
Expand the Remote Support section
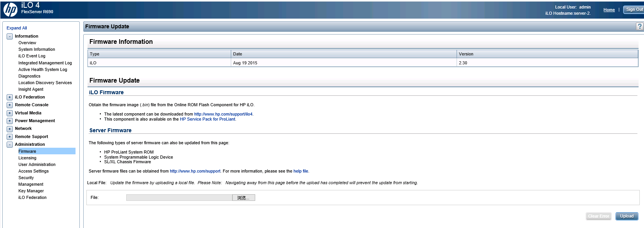pos(10,137)
